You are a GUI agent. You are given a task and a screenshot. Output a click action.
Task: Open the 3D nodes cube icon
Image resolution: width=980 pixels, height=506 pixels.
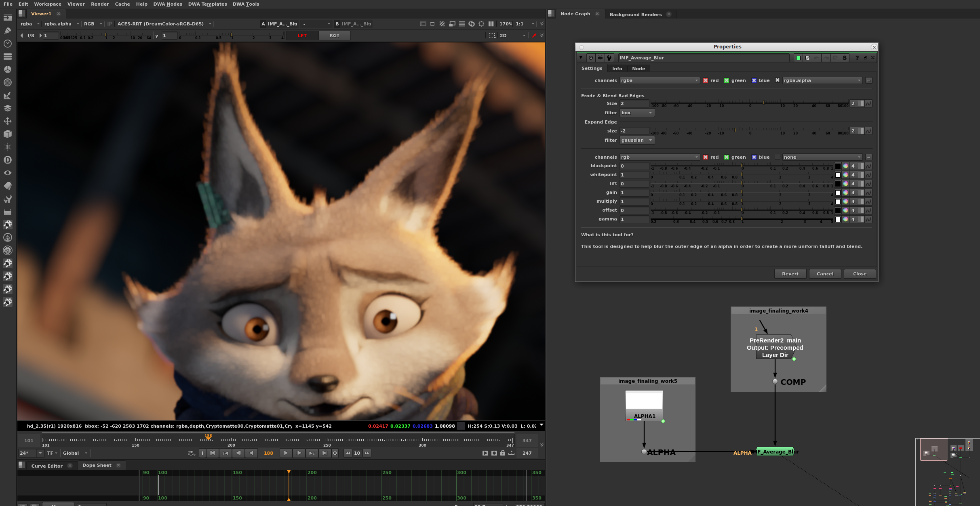click(7, 134)
